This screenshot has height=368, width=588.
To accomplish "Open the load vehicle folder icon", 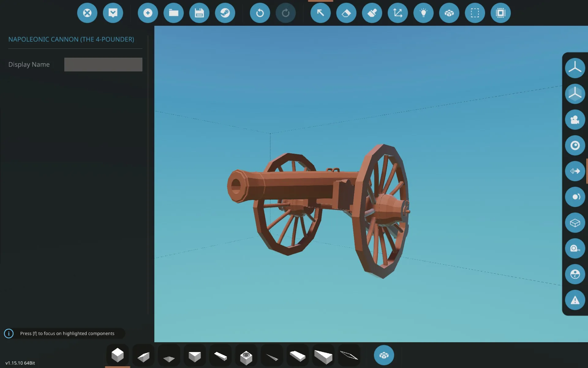I will pos(174,13).
